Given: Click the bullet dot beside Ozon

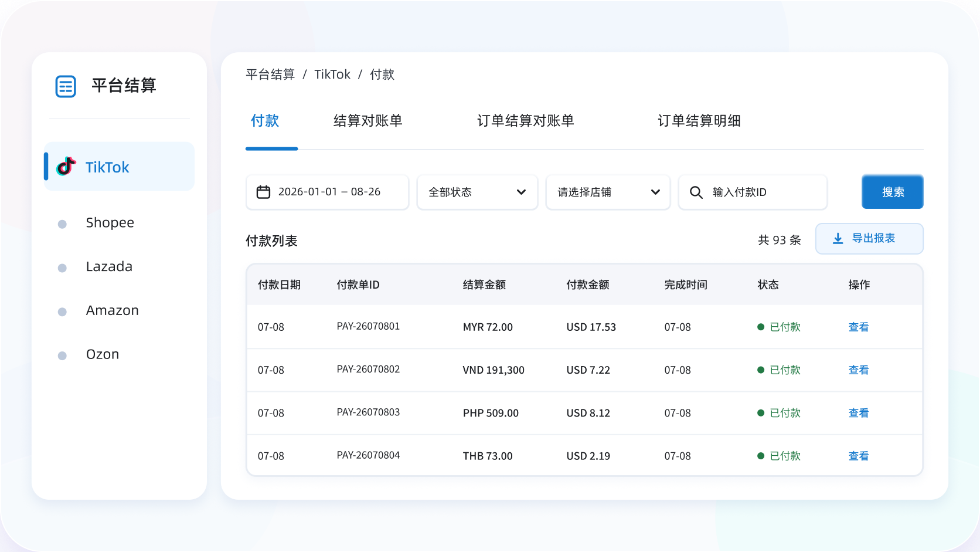Looking at the screenshot, I should pos(62,355).
